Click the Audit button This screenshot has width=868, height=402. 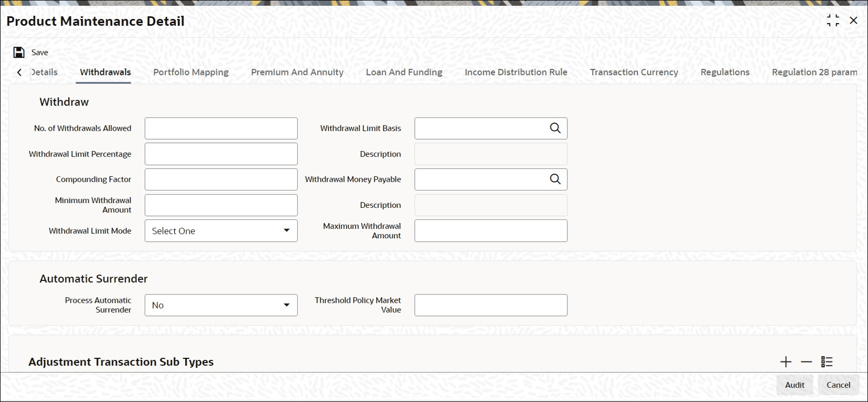tap(795, 385)
